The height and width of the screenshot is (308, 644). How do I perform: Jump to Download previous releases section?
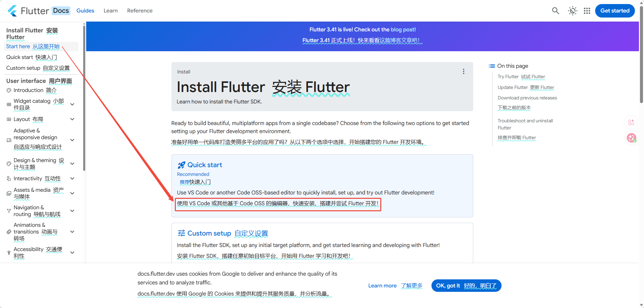tap(527, 98)
